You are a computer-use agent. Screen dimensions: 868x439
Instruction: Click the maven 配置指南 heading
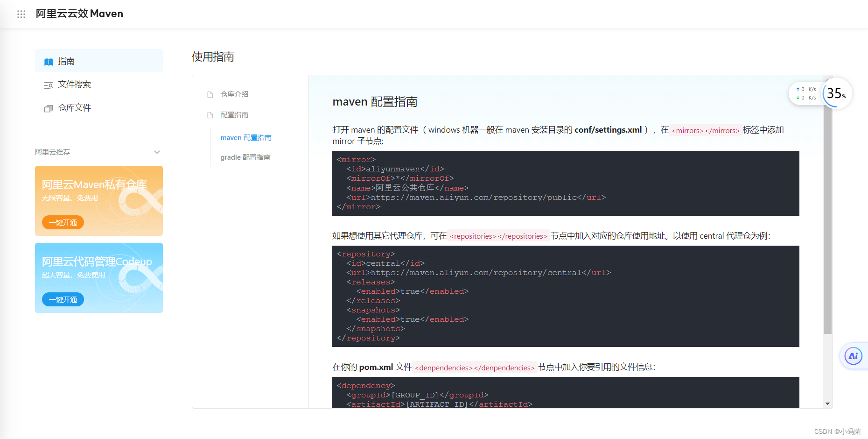[x=375, y=102]
